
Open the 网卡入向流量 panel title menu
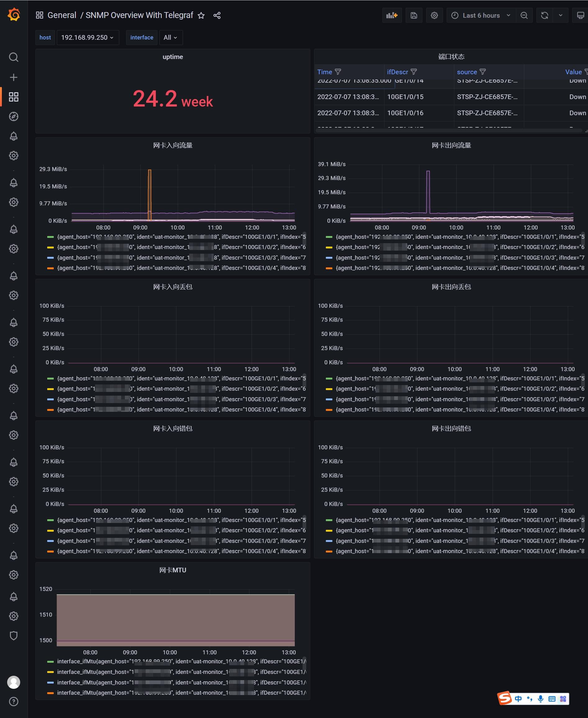pyautogui.click(x=173, y=145)
